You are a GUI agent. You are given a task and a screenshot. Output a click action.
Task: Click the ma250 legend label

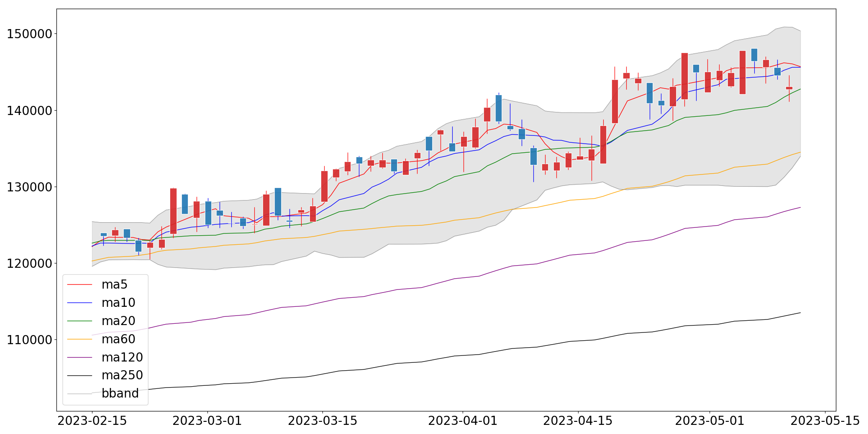pos(122,375)
